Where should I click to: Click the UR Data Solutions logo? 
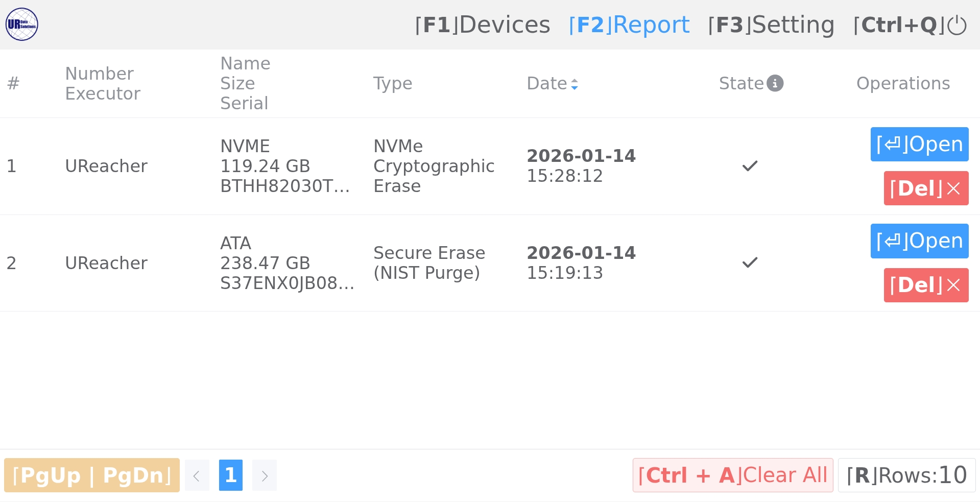[21, 24]
